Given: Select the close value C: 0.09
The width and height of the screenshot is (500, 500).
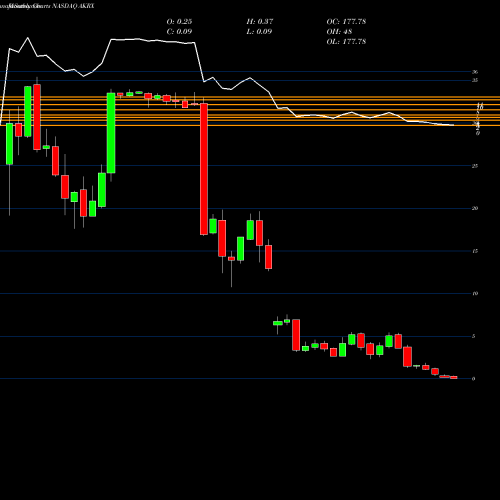Looking at the screenshot, I should pos(179,31).
